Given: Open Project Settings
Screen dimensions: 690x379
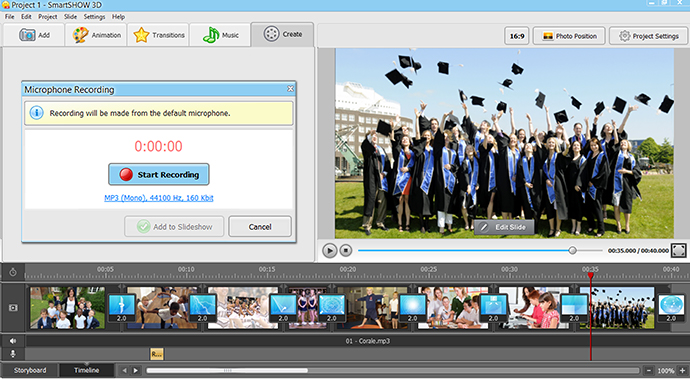Looking at the screenshot, I should 649,36.
